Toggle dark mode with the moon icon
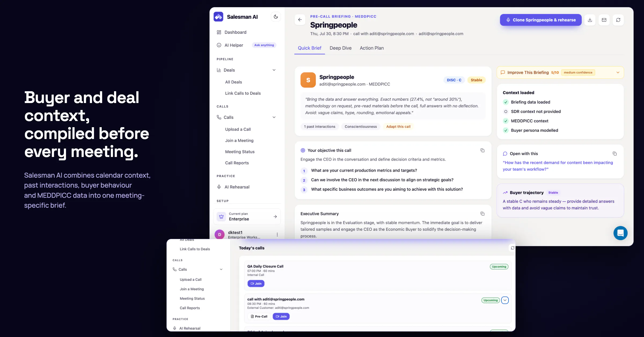 [x=276, y=17]
